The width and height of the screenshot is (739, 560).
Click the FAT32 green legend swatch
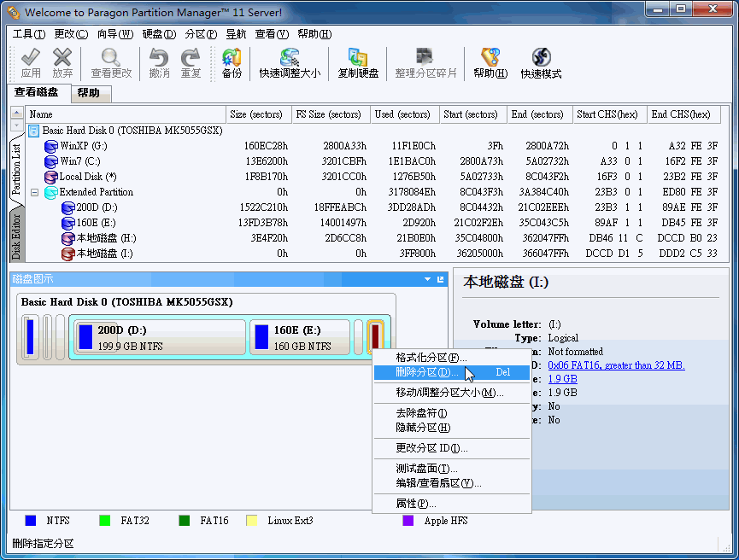(x=104, y=521)
